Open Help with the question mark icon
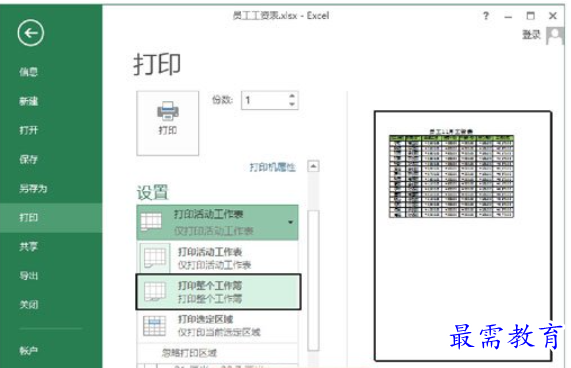Viewport: 571px width, 368px height. (486, 16)
